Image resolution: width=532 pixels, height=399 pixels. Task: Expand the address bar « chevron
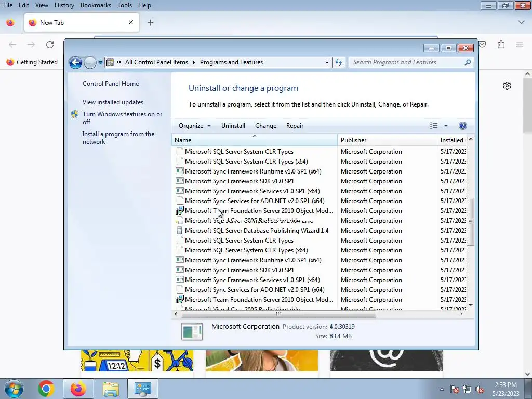119,62
